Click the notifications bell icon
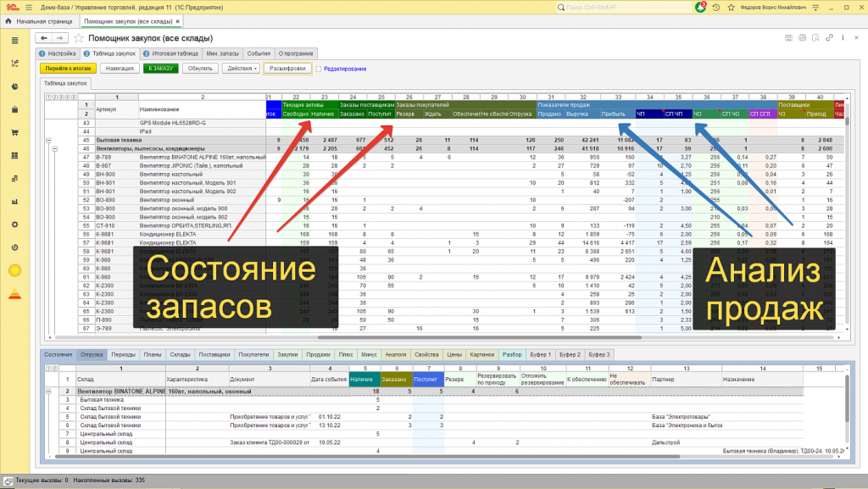The image size is (868, 489). [700, 7]
